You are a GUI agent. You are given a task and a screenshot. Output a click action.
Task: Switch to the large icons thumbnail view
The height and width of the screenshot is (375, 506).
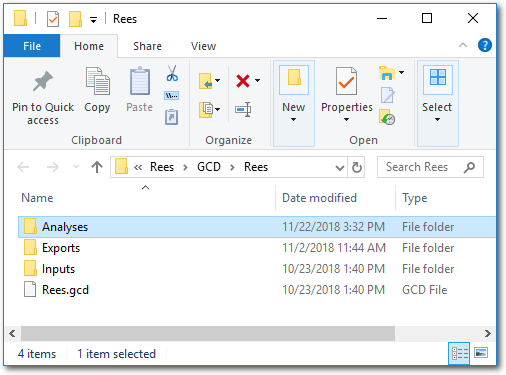[481, 353]
